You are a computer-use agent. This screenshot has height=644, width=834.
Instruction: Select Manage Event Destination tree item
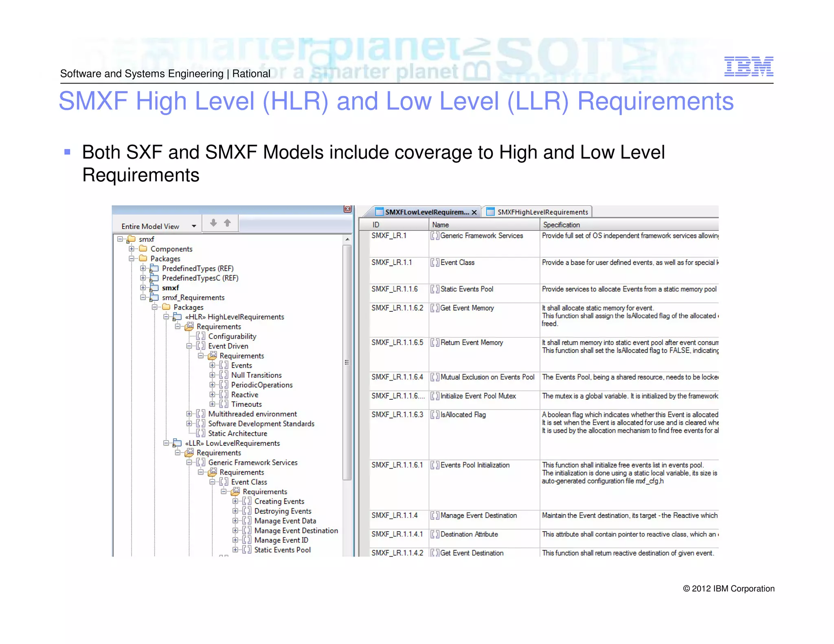(x=296, y=530)
